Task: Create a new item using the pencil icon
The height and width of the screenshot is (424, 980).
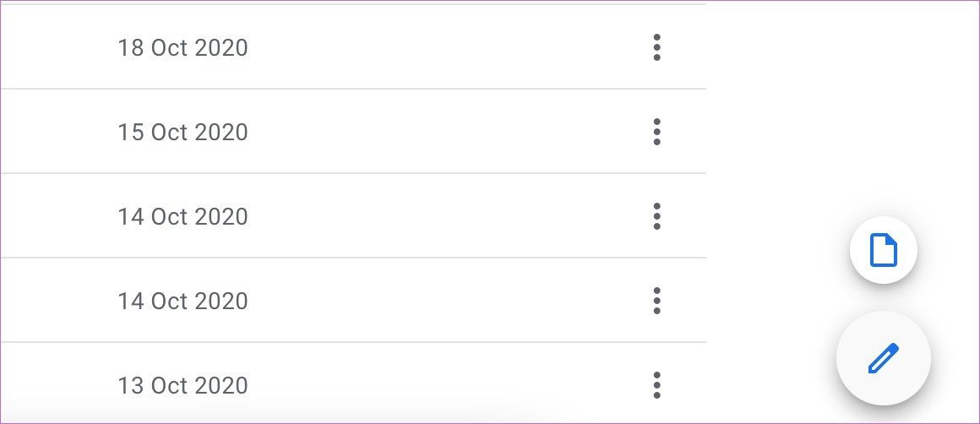Action: 883,358
